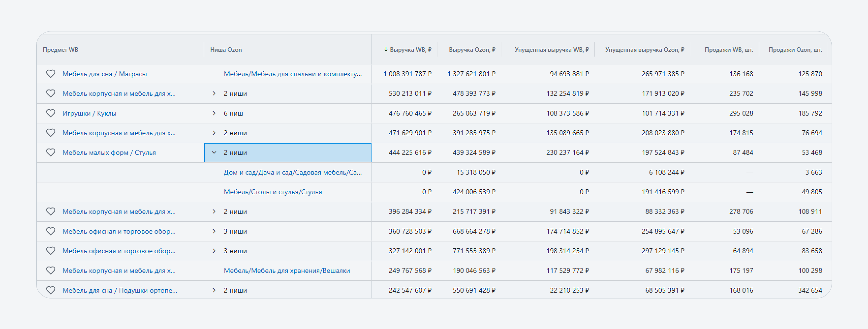
Task: Click the Выручка Ozon column header
Action: (x=472, y=49)
